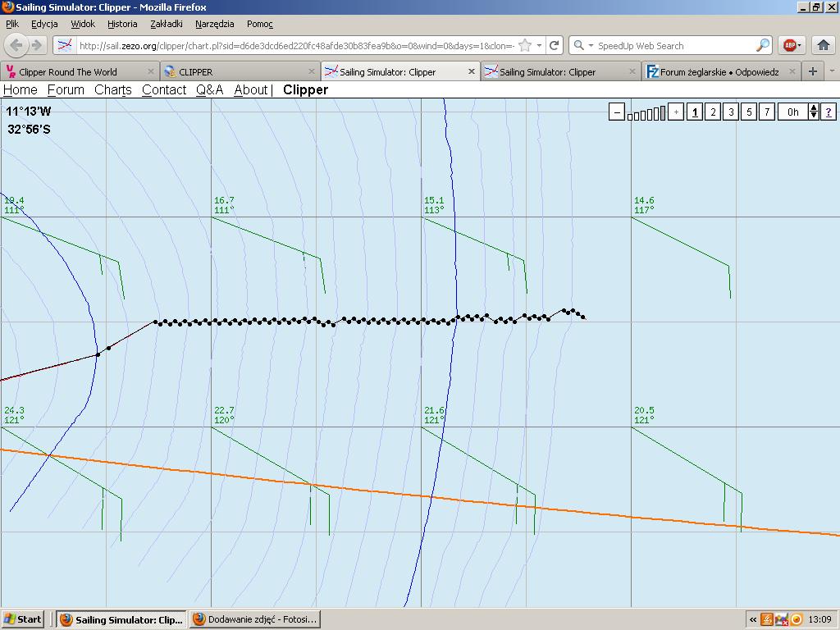This screenshot has width=840, height=630.
Task: Open a new tab with plus button
Action: 812,71
